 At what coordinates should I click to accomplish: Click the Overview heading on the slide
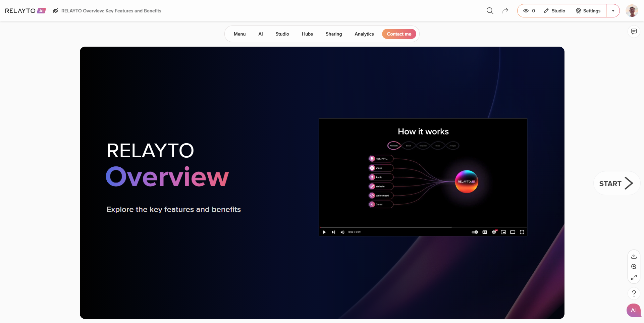(167, 177)
